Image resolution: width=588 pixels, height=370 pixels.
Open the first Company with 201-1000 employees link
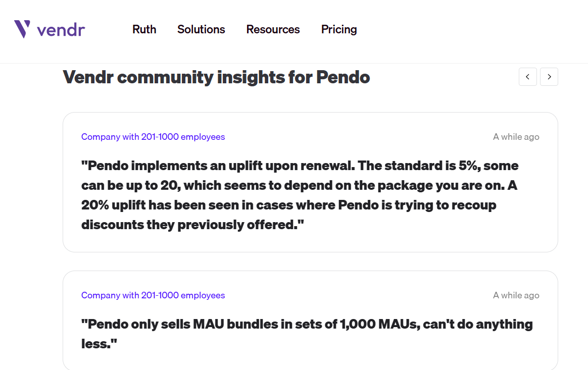tap(153, 137)
